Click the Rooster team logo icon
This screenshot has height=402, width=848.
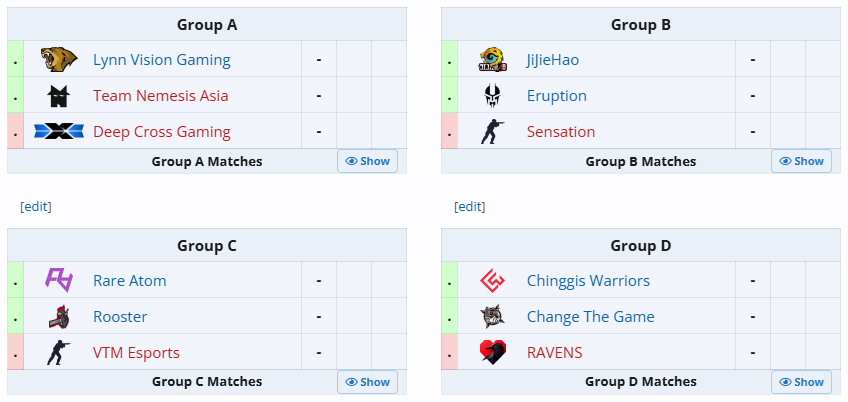(x=58, y=317)
